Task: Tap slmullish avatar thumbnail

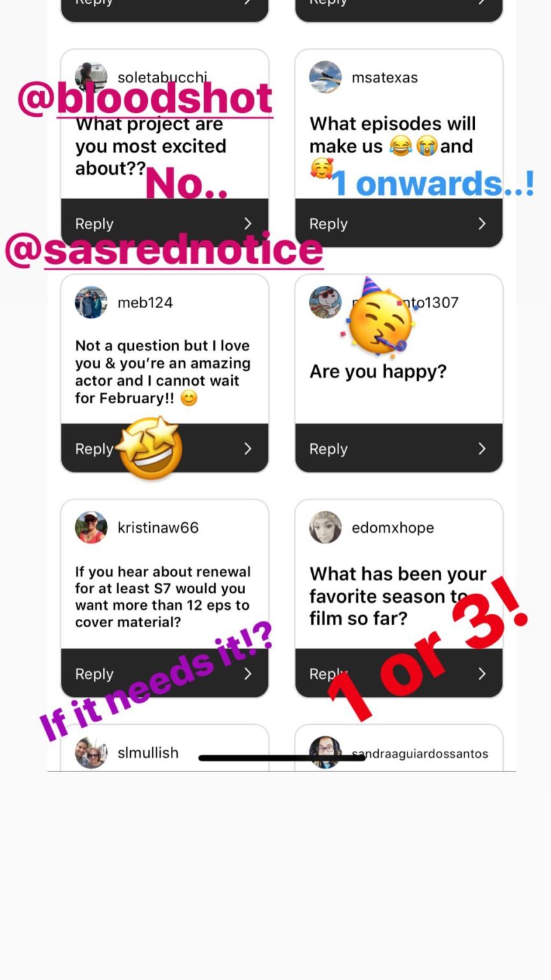Action: coord(91,753)
